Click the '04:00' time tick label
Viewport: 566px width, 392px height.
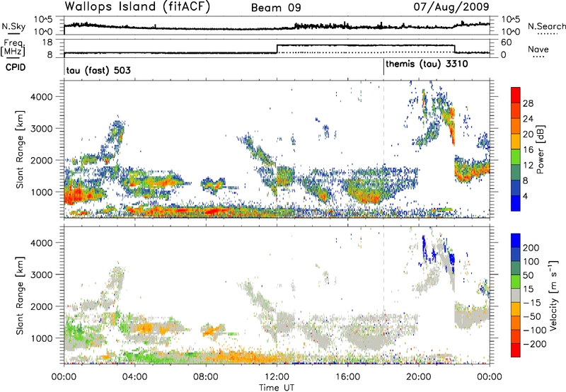[135, 377]
